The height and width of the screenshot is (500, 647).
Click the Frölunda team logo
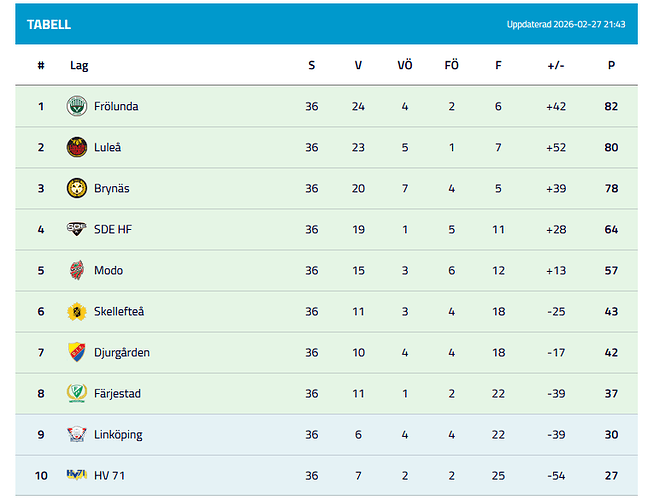coord(77,106)
